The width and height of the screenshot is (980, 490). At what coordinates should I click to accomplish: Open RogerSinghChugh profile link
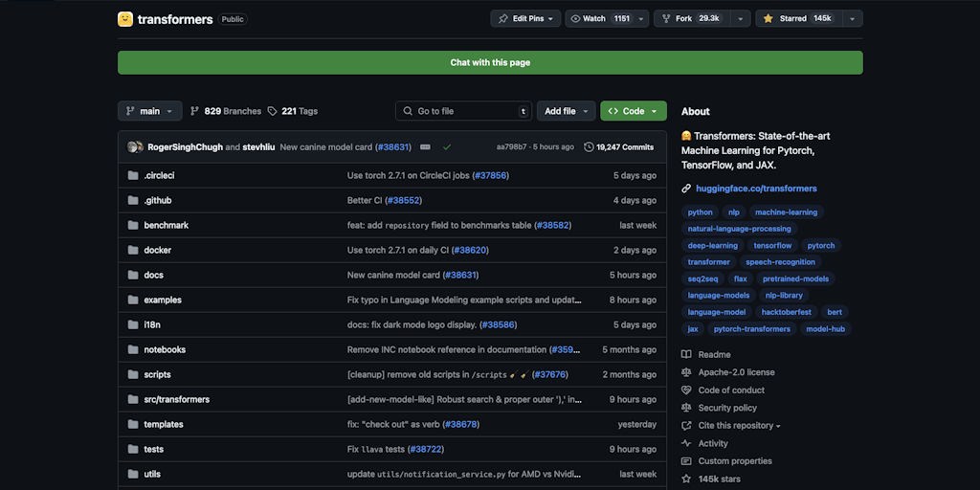pos(185,147)
